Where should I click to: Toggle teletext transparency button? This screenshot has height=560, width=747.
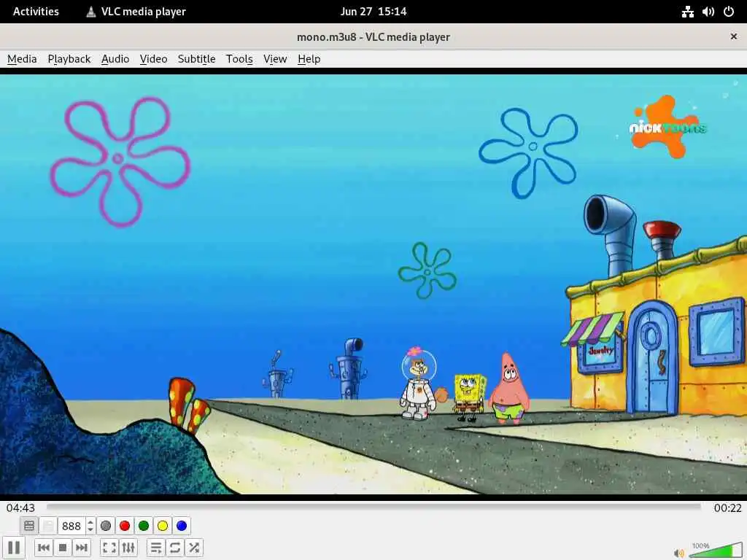(x=48, y=526)
